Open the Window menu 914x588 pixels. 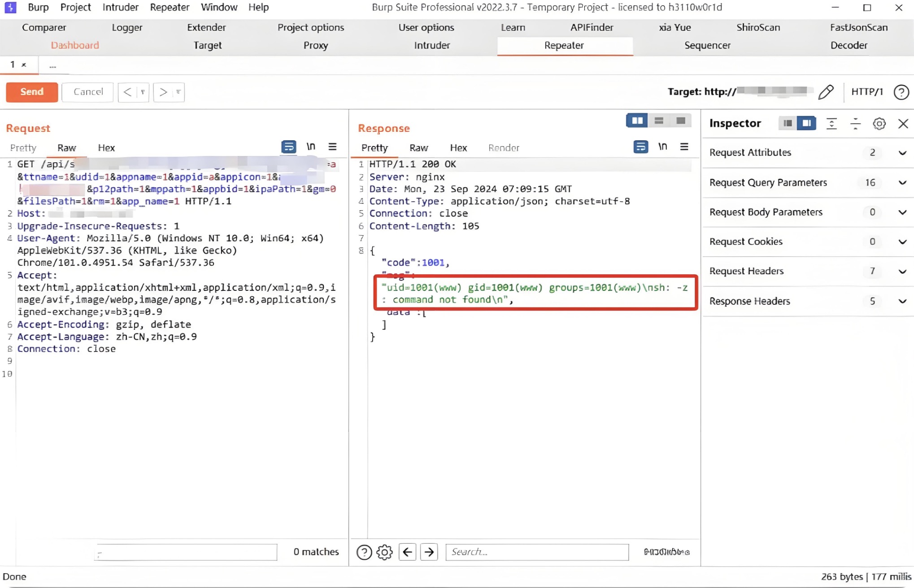coord(219,7)
